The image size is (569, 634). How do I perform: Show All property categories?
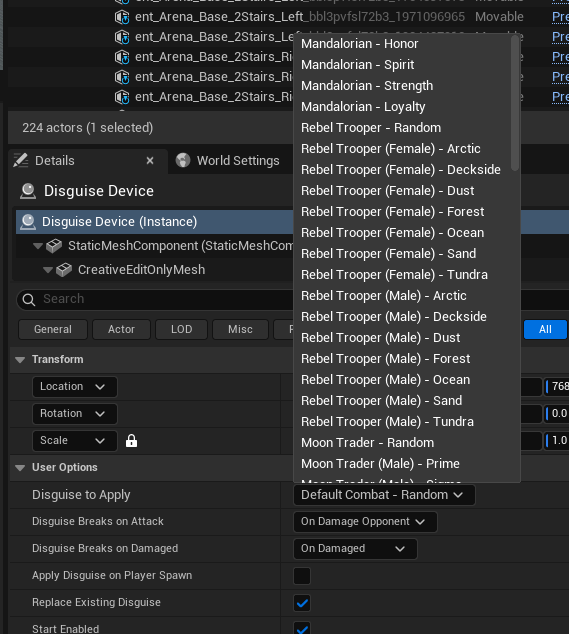[x=545, y=330]
